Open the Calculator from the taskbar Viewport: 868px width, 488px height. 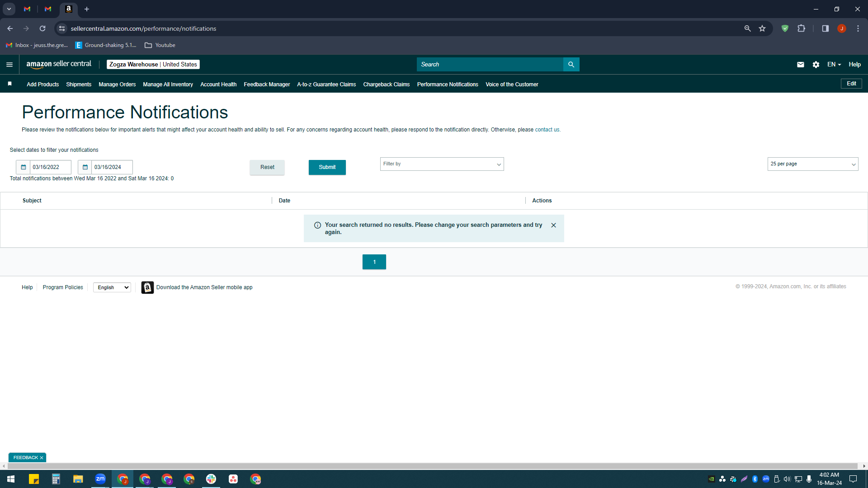56,479
